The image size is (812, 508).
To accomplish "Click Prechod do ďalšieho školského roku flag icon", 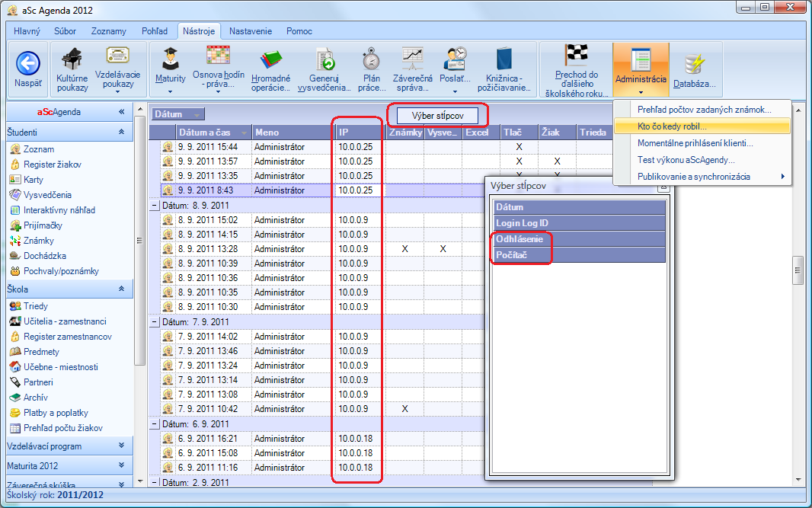I will [x=577, y=56].
